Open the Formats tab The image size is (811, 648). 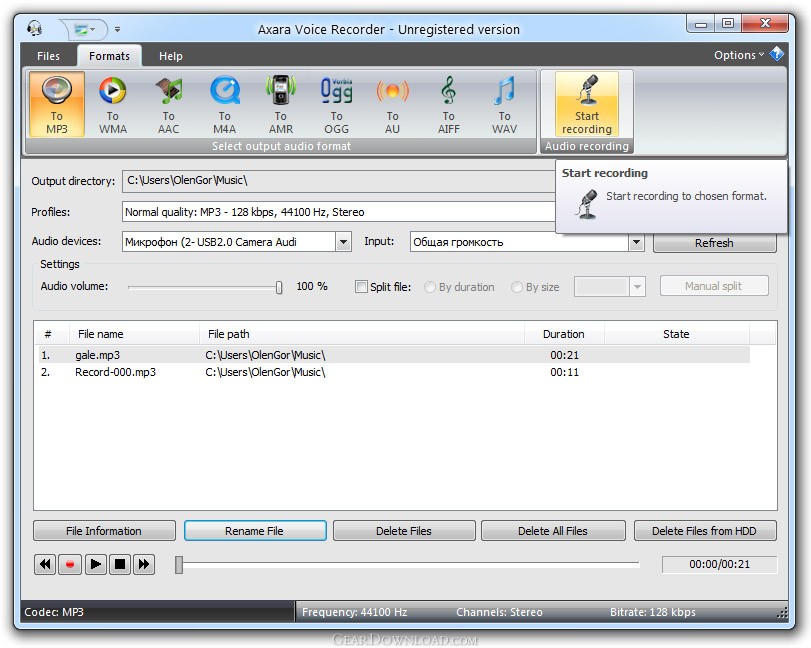[x=109, y=56]
